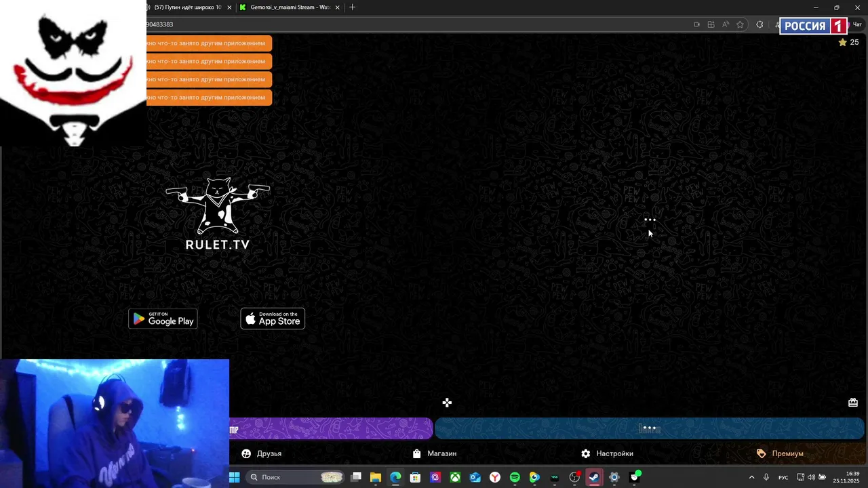Close the Gemoroi_v_maiami Stream tab
The height and width of the screenshot is (488, 868).
(x=337, y=7)
